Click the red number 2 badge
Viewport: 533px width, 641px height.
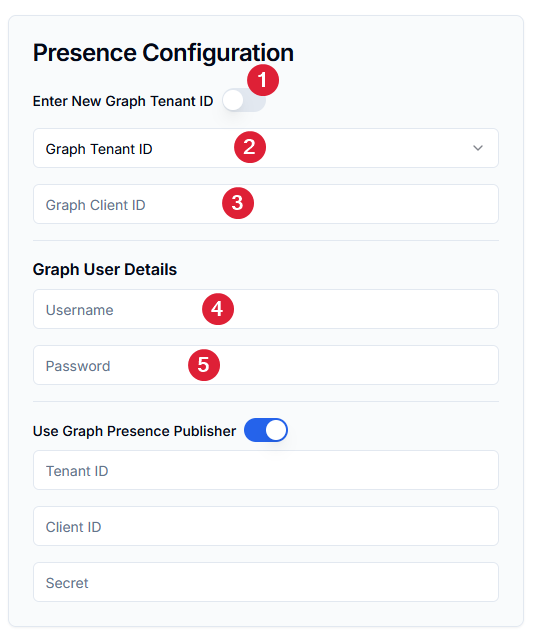(250, 147)
